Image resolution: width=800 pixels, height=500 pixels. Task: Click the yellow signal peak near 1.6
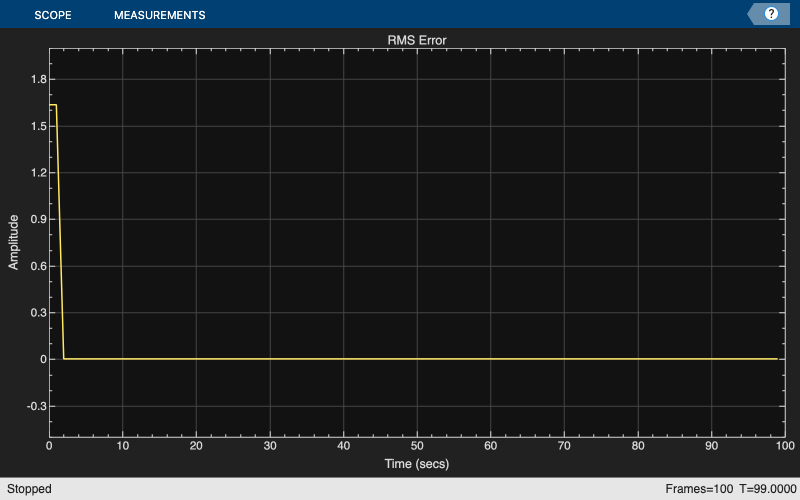tap(53, 105)
